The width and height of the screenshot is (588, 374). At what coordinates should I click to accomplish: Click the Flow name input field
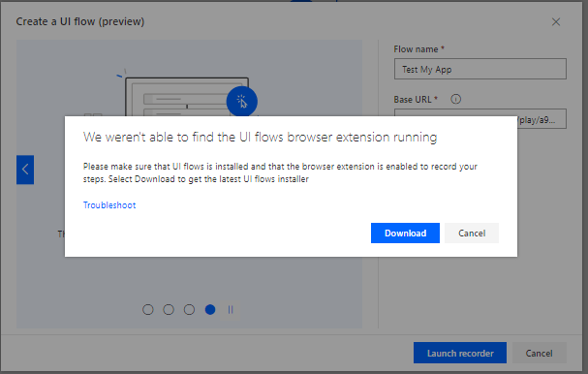pyautogui.click(x=480, y=69)
